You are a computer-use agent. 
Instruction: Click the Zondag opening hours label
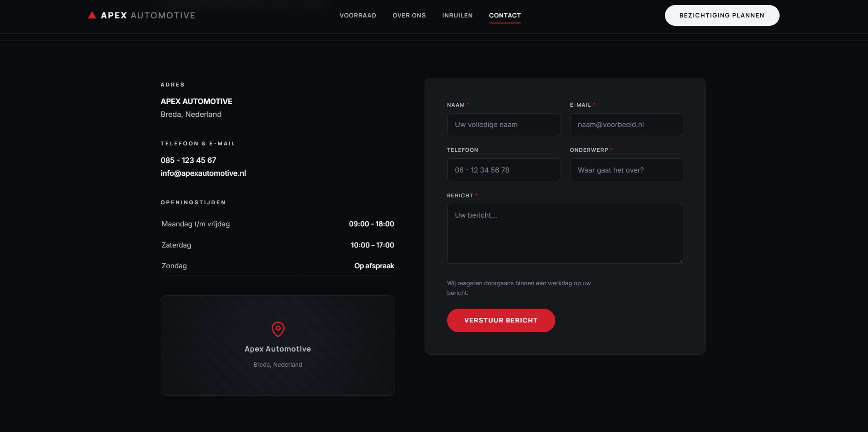(x=174, y=266)
